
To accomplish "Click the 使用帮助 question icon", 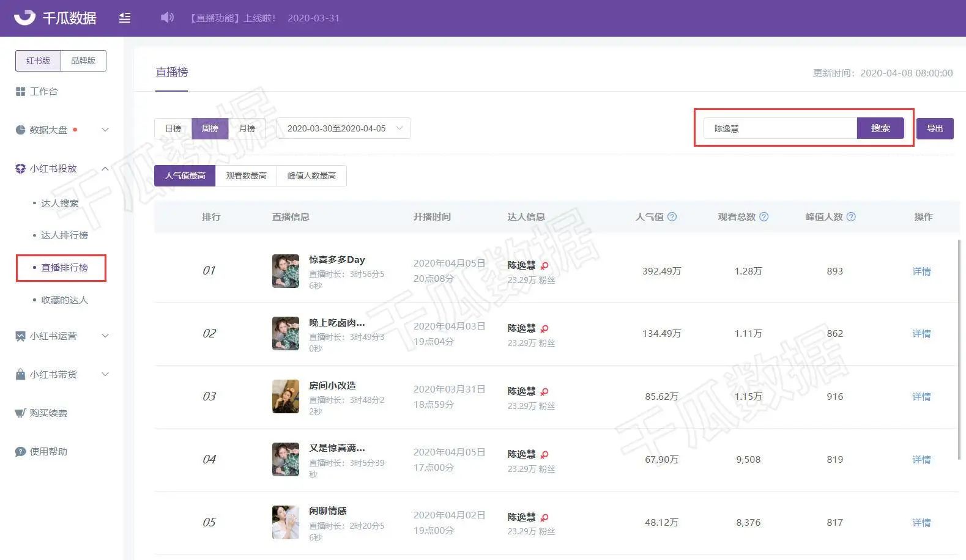I will pos(20,451).
